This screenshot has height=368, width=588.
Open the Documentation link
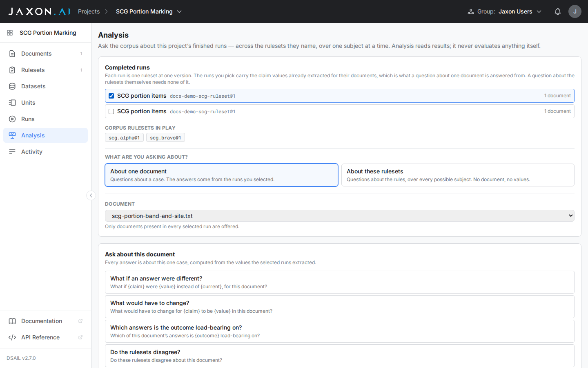[45, 321]
